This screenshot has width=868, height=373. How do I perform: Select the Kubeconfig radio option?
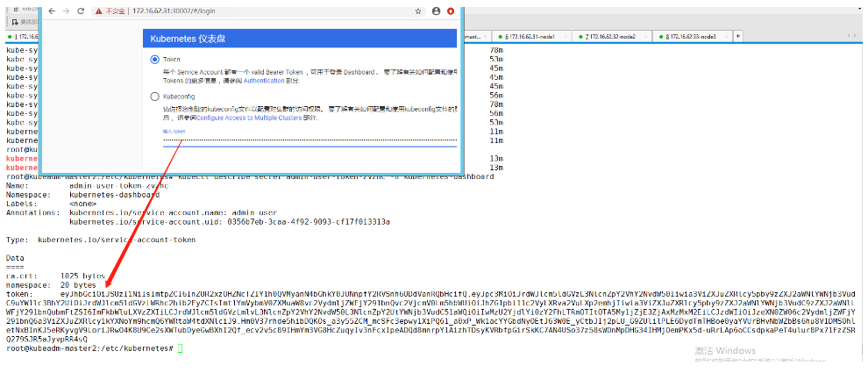pos(155,97)
